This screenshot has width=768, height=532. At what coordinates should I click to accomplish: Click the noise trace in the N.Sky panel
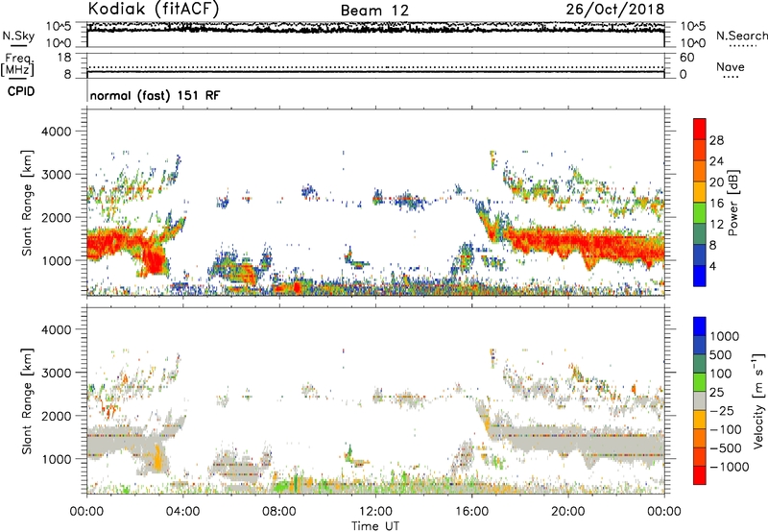pyautogui.click(x=375, y=29)
